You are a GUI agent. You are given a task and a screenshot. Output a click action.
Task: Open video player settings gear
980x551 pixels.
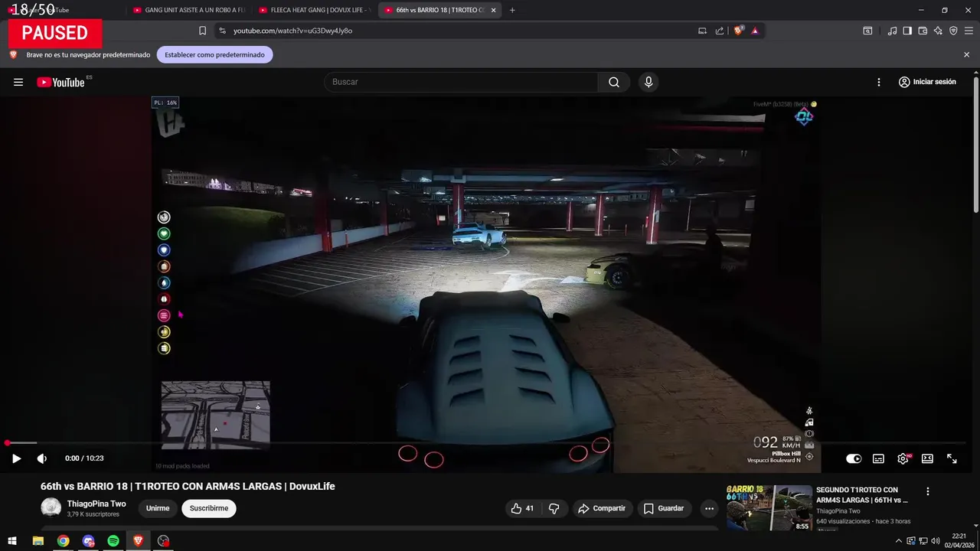point(903,458)
